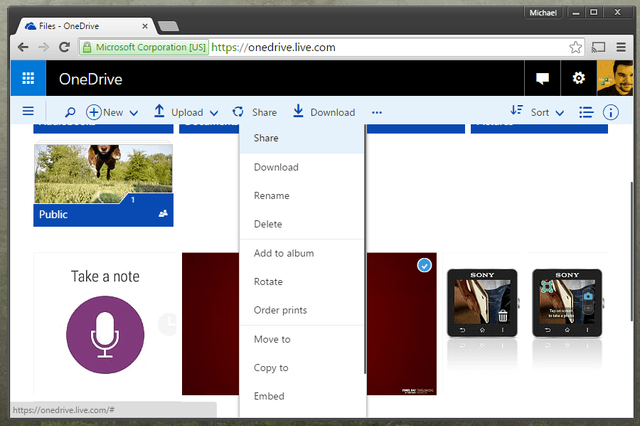Click the search magnifier icon
This screenshot has width=640, height=426.
point(70,112)
